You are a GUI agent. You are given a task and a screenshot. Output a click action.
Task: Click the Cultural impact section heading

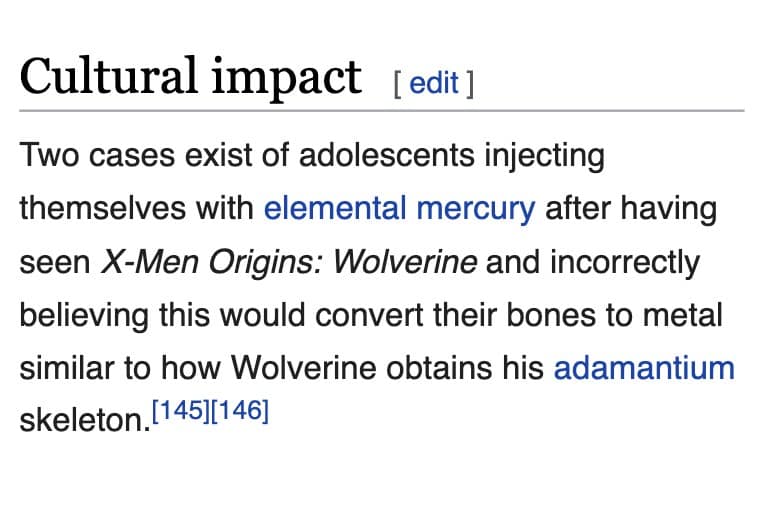coord(190,77)
